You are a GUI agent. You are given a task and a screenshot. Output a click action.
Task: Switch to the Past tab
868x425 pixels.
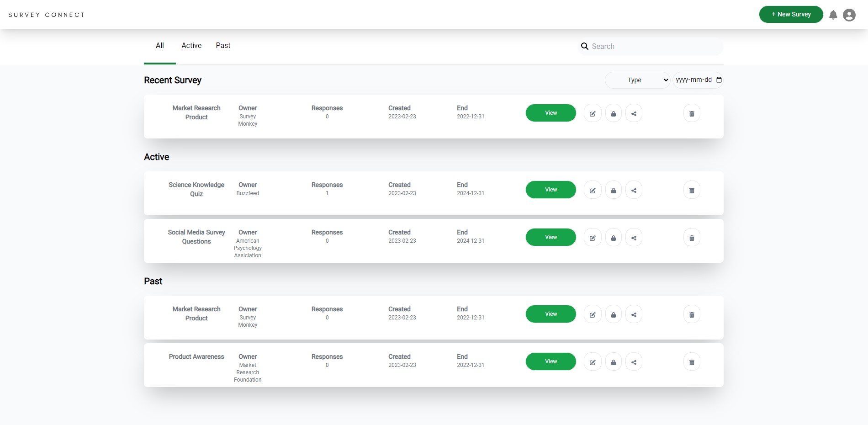[x=223, y=45]
